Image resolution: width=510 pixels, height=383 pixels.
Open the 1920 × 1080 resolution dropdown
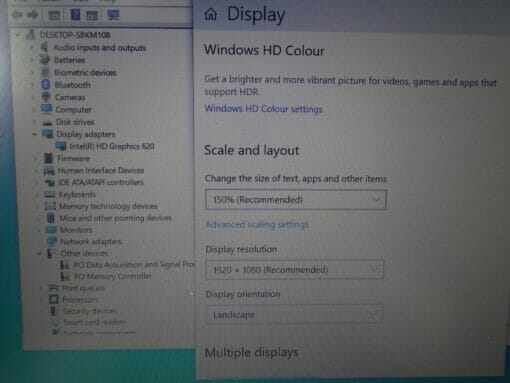pos(295,269)
